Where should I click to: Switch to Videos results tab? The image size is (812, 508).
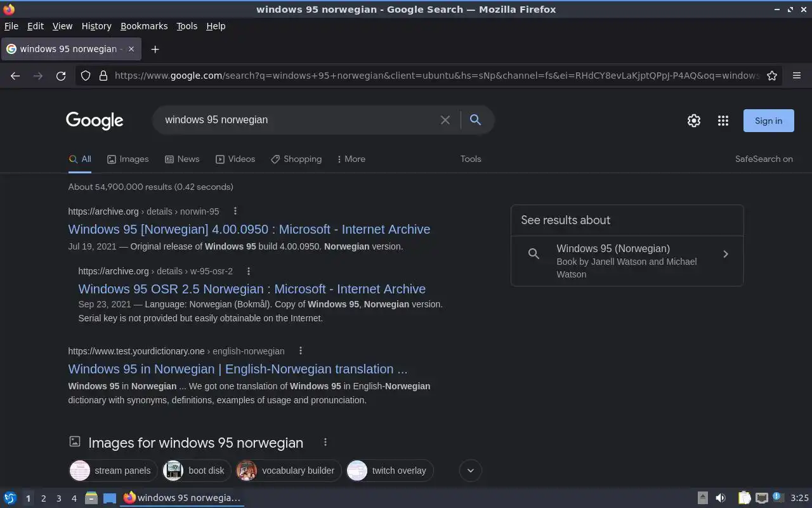click(x=235, y=159)
